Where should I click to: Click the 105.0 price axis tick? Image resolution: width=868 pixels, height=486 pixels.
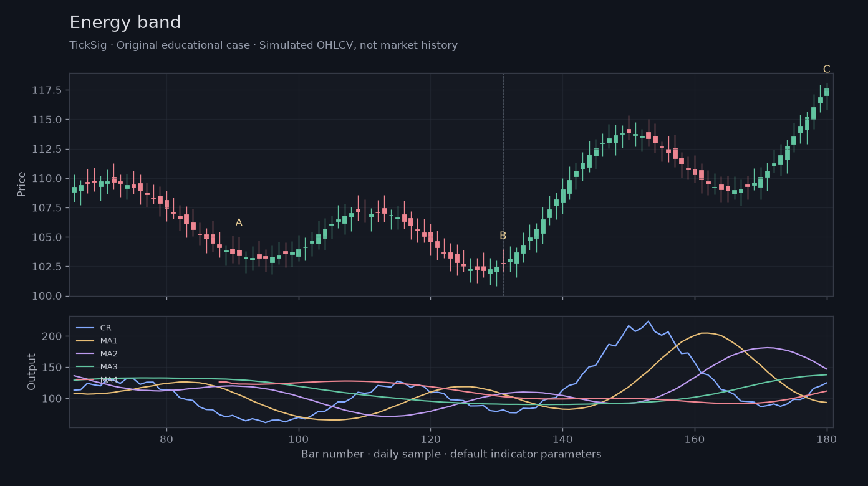coord(47,237)
